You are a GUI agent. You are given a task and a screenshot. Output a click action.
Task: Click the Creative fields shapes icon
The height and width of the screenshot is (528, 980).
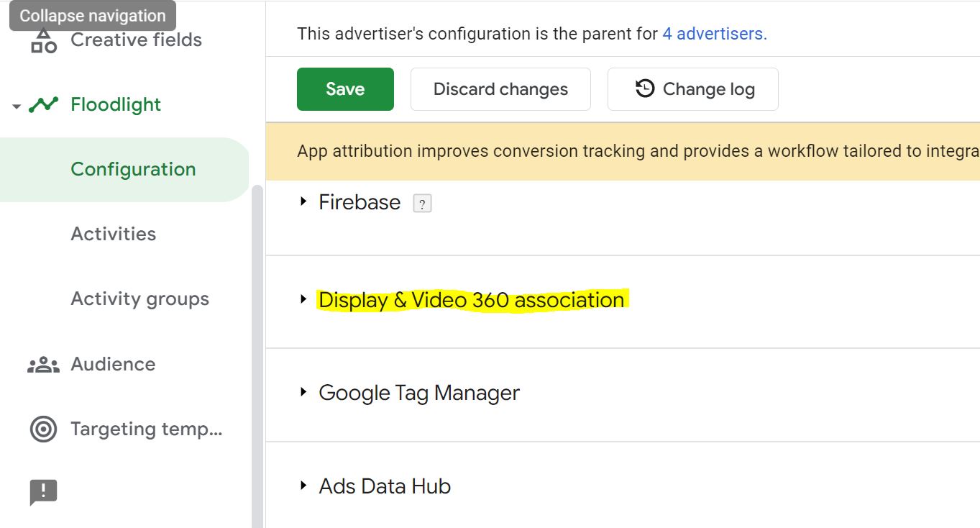coord(44,40)
